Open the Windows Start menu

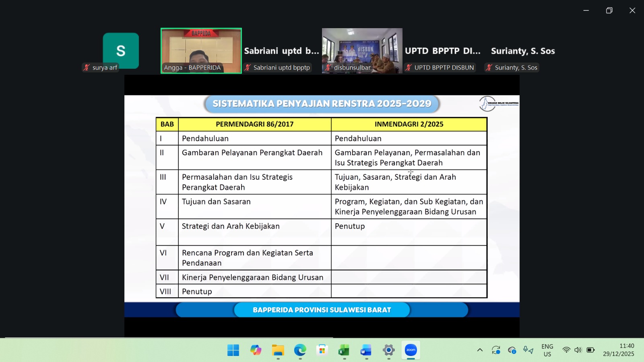(x=233, y=350)
